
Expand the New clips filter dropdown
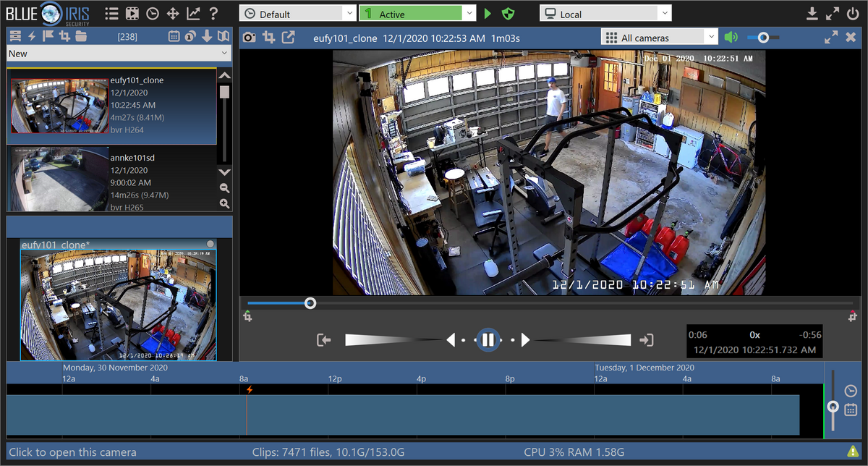coord(118,54)
